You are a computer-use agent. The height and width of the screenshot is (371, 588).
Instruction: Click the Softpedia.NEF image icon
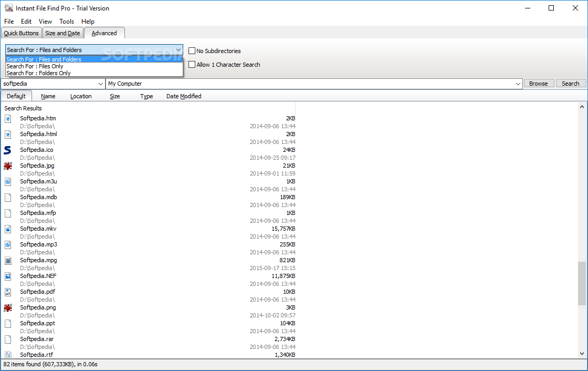(x=8, y=276)
